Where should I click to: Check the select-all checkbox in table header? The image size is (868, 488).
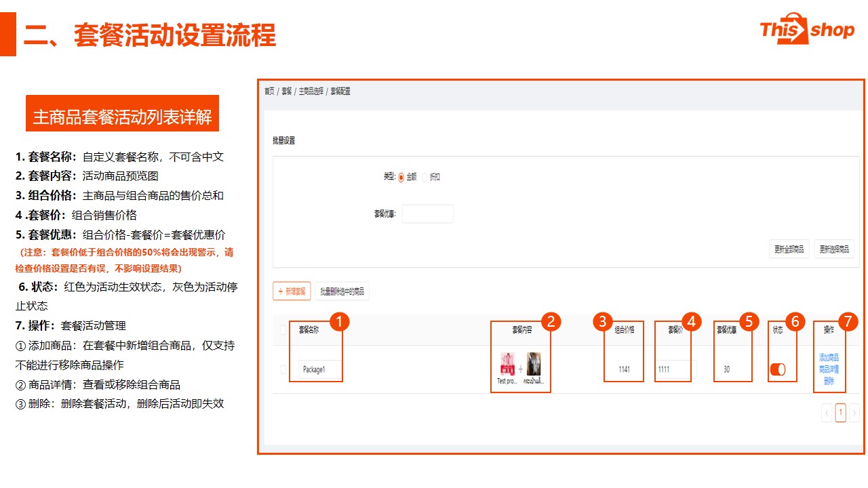coord(283,330)
